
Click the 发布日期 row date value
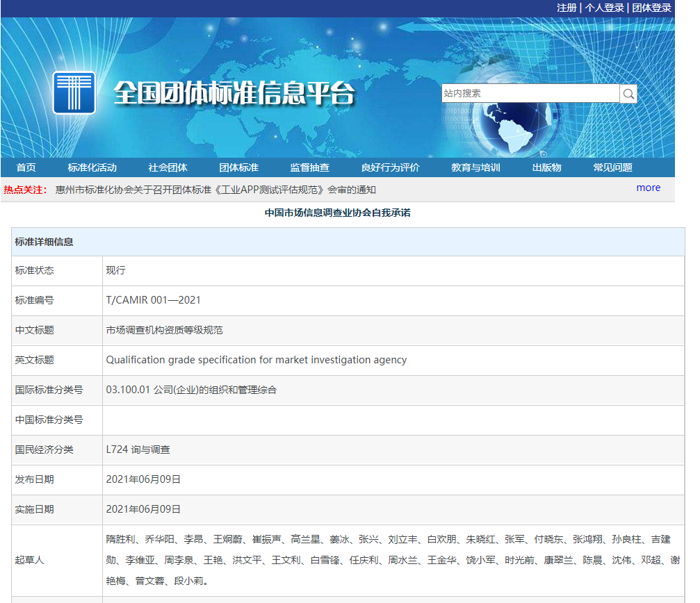(143, 479)
